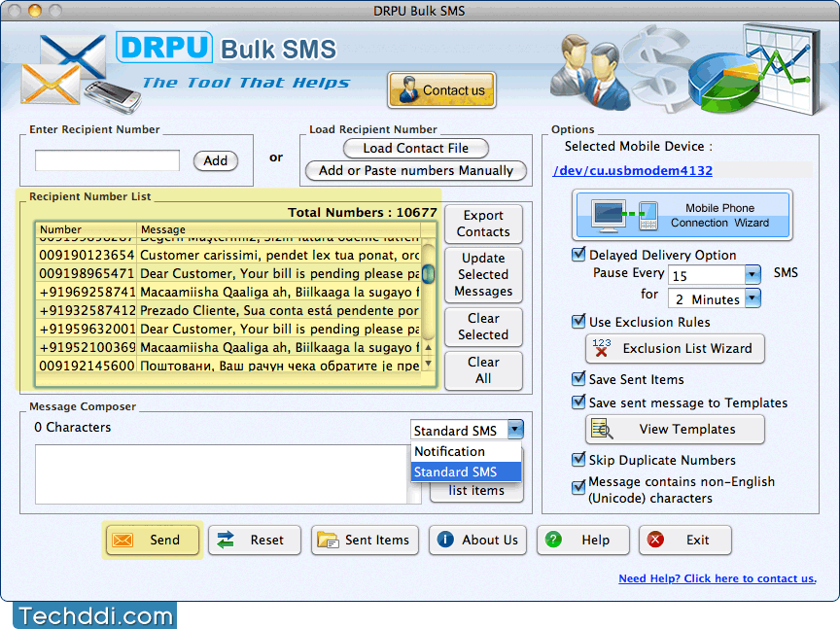840x629 pixels.
Task: Click the About Us info icon
Action: coord(445,539)
